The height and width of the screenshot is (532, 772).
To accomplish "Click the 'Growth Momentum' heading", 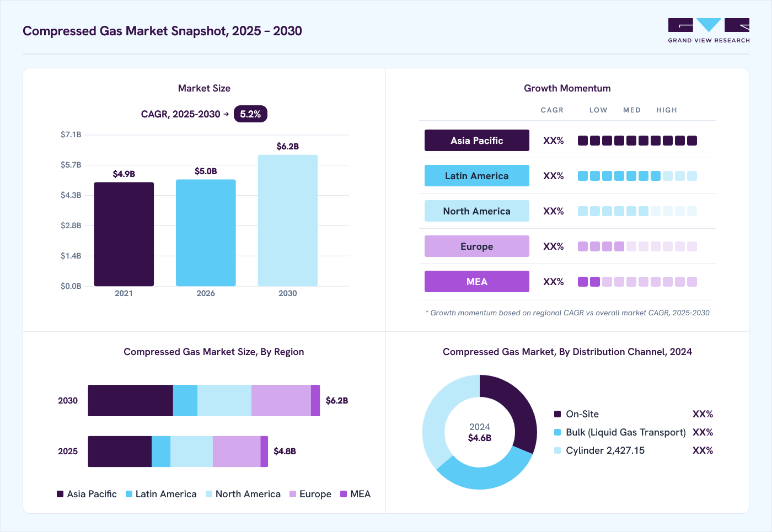I will [x=567, y=88].
